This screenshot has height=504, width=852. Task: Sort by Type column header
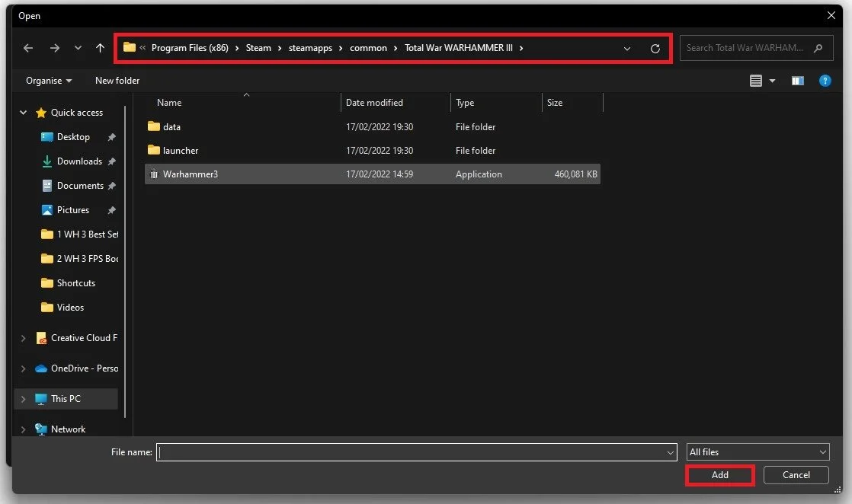[x=465, y=103]
